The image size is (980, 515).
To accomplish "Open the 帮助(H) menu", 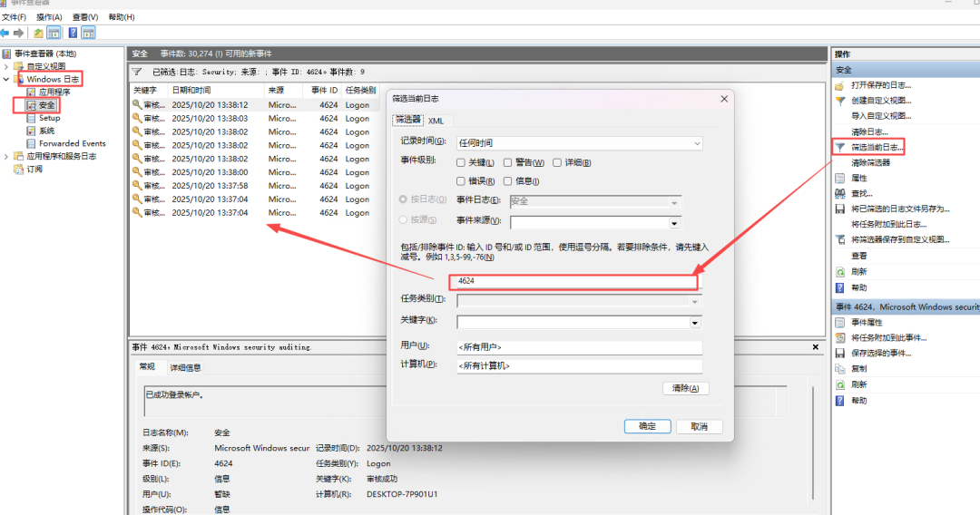I will 122,17.
